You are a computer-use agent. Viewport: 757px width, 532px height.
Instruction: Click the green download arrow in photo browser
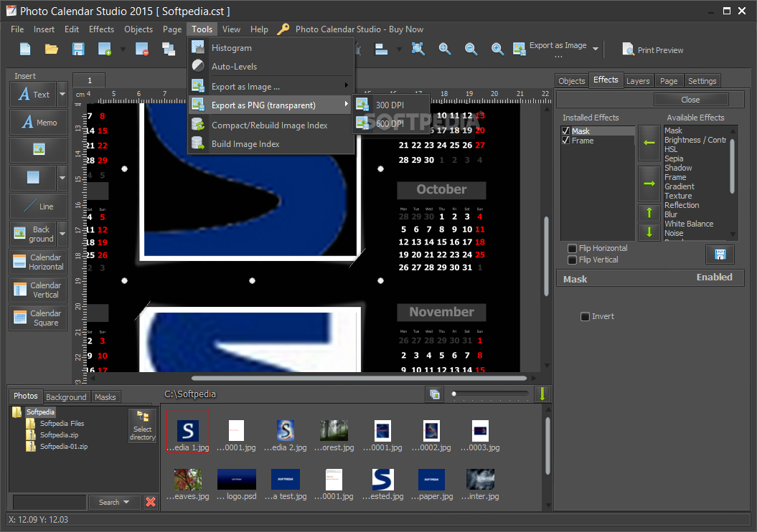542,394
